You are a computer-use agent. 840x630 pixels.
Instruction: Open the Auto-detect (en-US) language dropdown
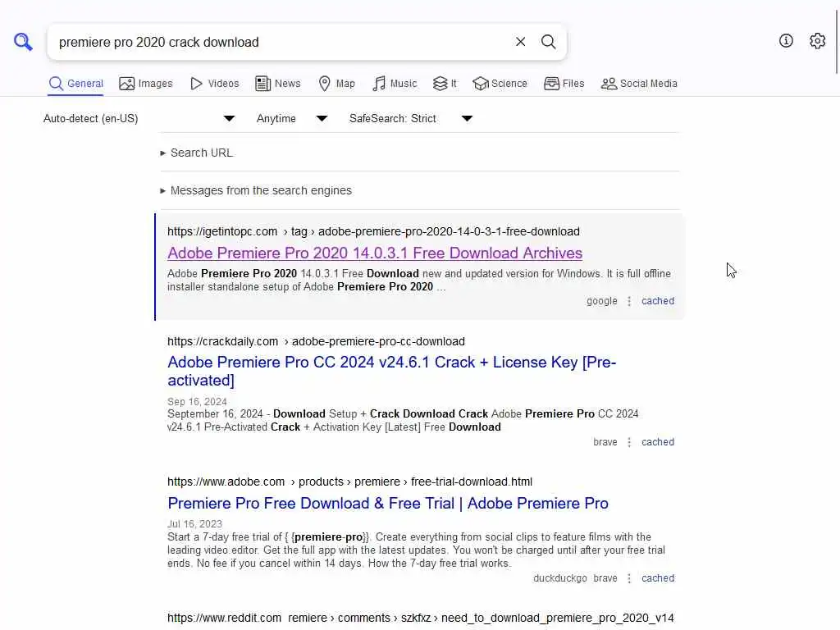[x=139, y=118]
